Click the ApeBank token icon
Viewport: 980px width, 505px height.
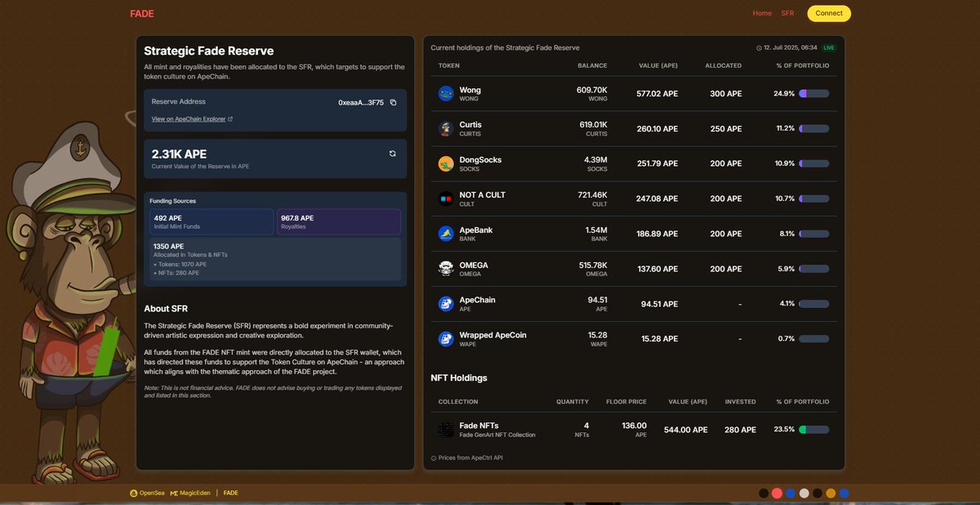(x=446, y=234)
